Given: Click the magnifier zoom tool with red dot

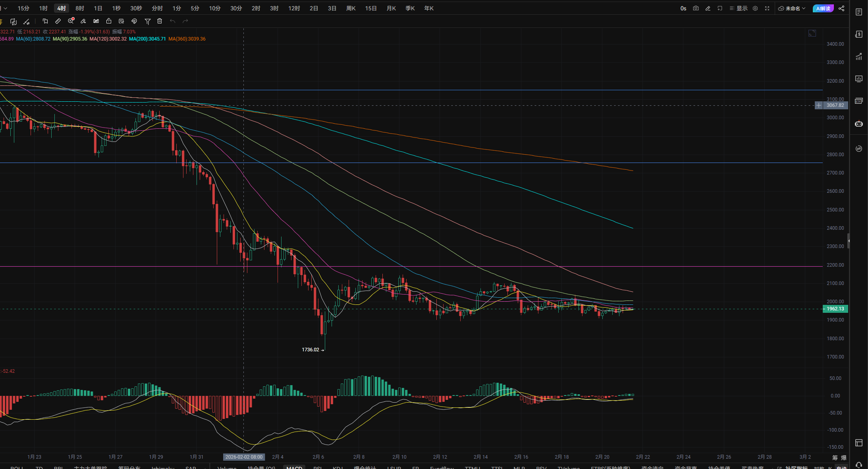Looking at the screenshot, I should pos(71,21).
